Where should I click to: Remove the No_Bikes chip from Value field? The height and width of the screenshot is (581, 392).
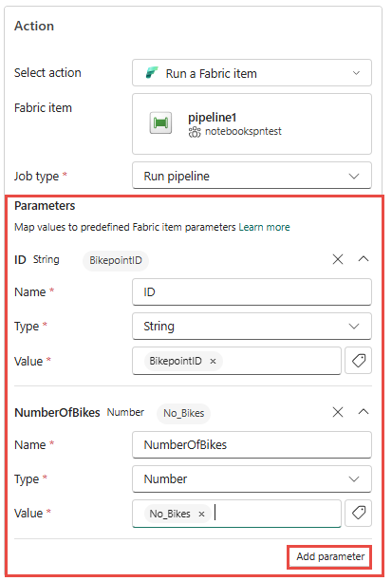(x=201, y=514)
